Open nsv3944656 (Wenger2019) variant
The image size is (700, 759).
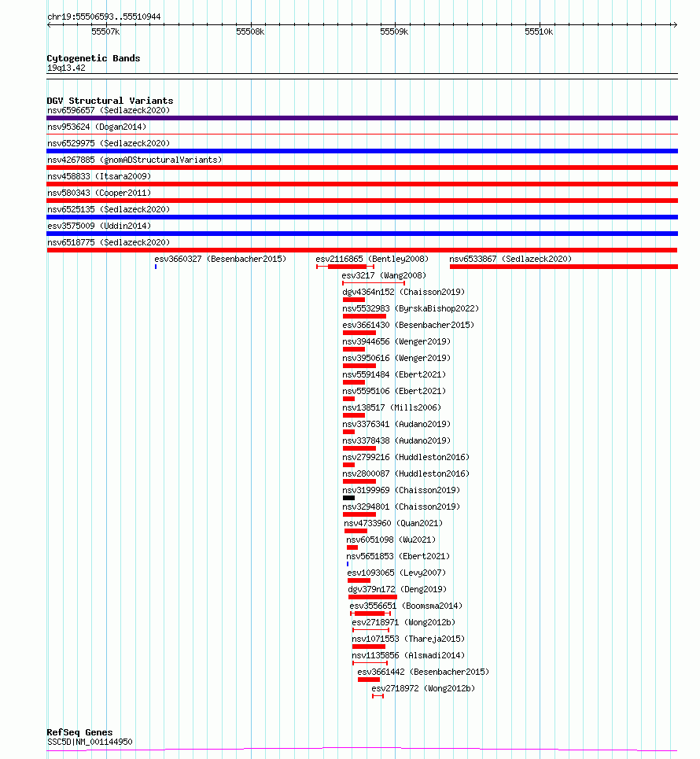pyautogui.click(x=396, y=341)
